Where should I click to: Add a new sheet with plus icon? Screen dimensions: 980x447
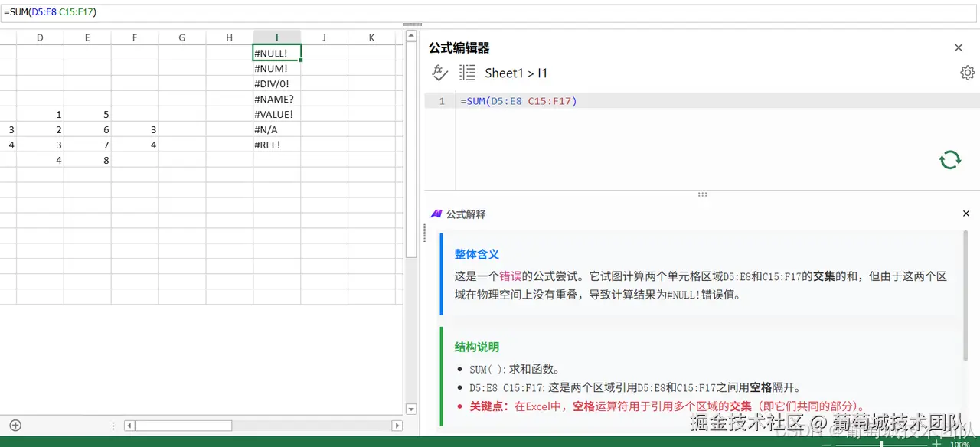click(x=15, y=426)
